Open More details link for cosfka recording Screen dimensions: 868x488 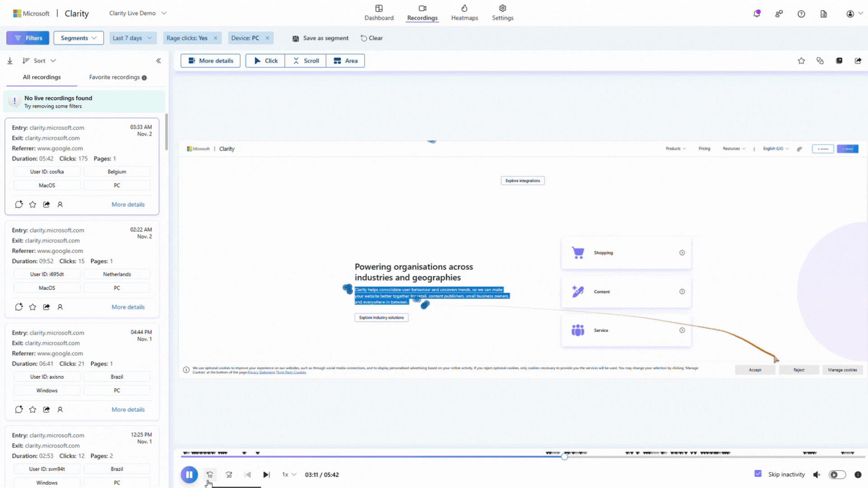[128, 204]
